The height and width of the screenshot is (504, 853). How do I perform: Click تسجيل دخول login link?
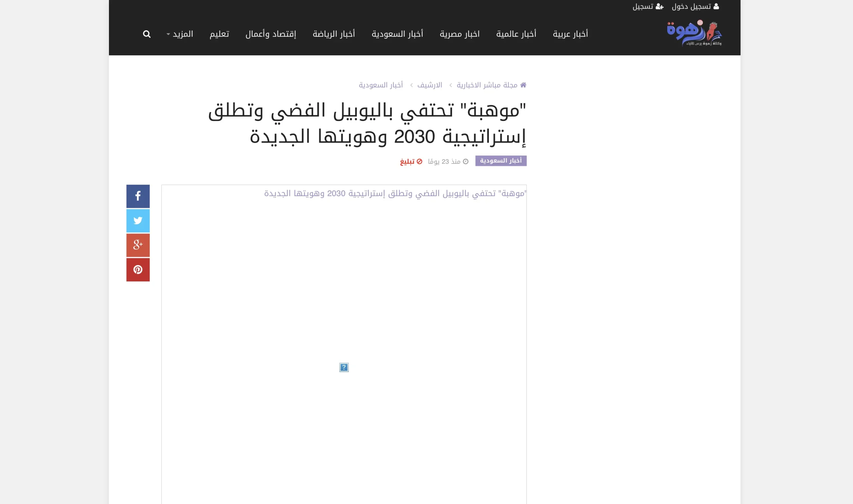pos(695,6)
